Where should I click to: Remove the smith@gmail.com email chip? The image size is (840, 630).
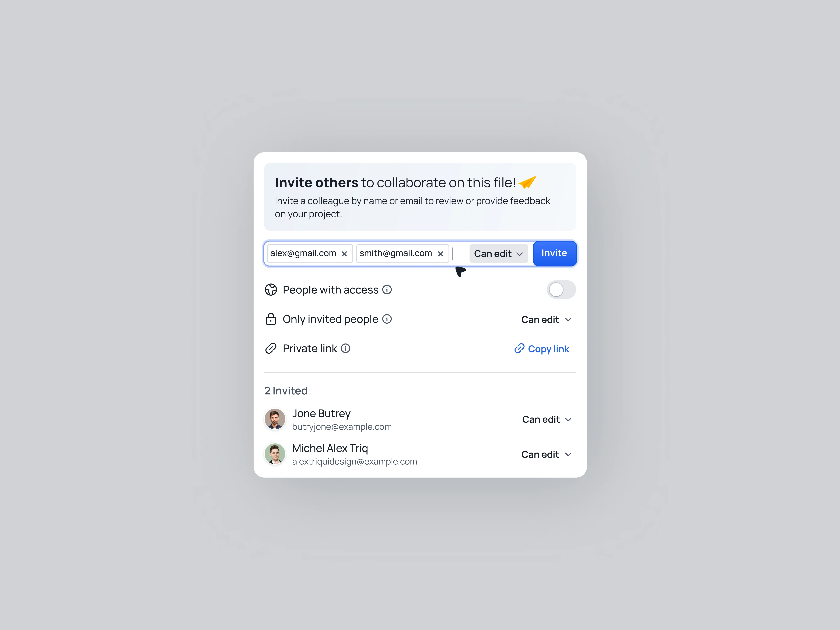point(440,254)
